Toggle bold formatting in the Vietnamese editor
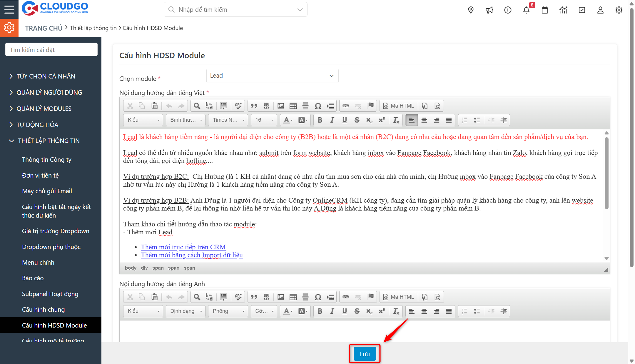The width and height of the screenshot is (635, 364). click(320, 120)
